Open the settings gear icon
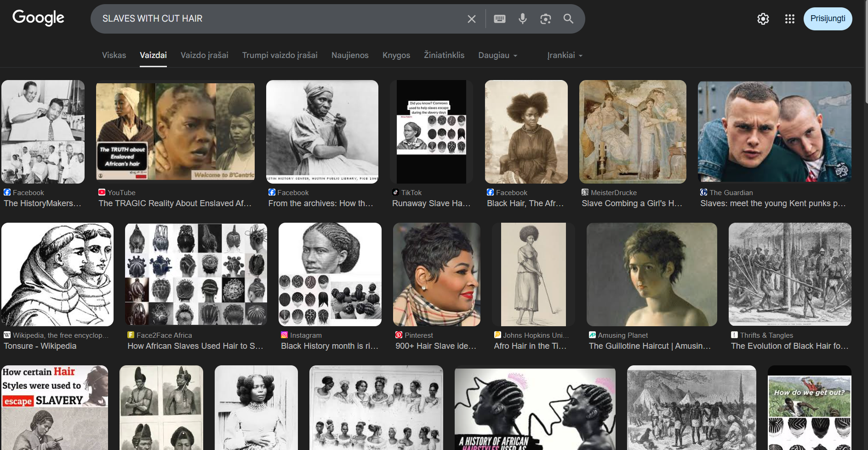Screen dimensions: 868x450 point(763,19)
